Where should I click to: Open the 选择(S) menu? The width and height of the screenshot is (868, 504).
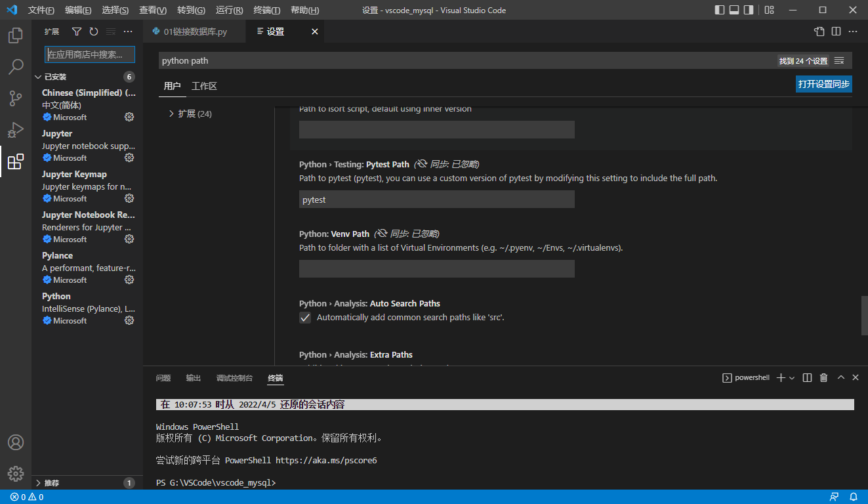click(115, 10)
